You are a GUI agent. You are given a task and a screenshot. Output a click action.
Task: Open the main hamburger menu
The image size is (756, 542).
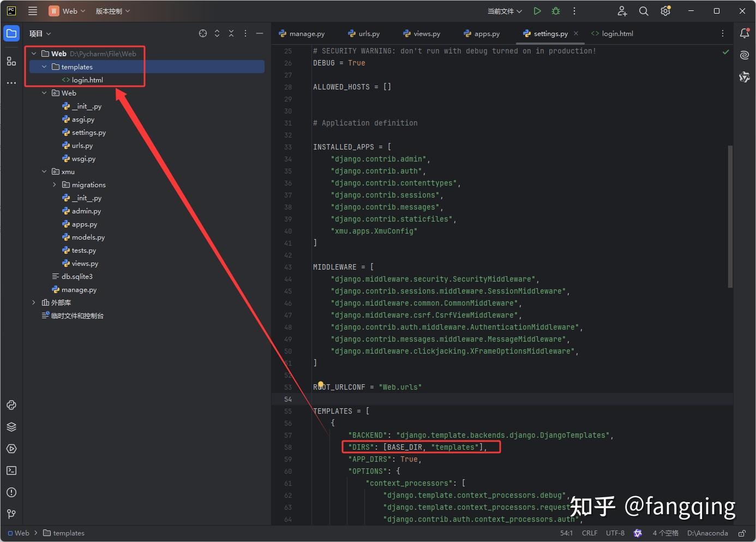point(33,11)
